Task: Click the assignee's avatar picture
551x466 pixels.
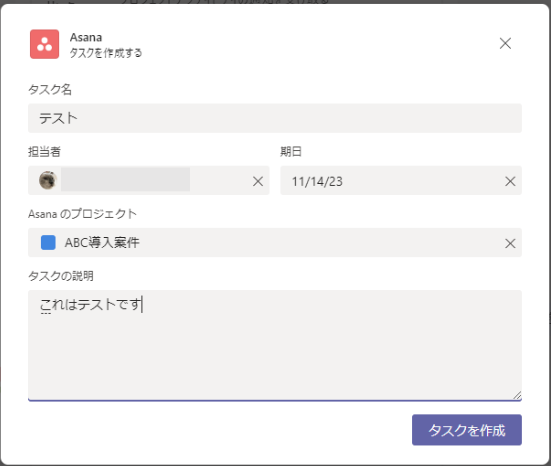Action: click(x=48, y=180)
